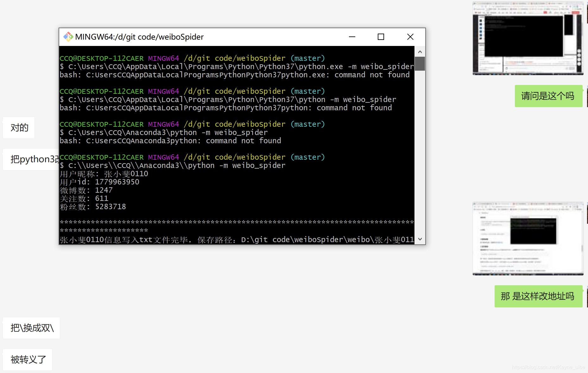Click the terminal line '粉丝数: 5283718'
The width and height of the screenshot is (588, 373).
[93, 207]
